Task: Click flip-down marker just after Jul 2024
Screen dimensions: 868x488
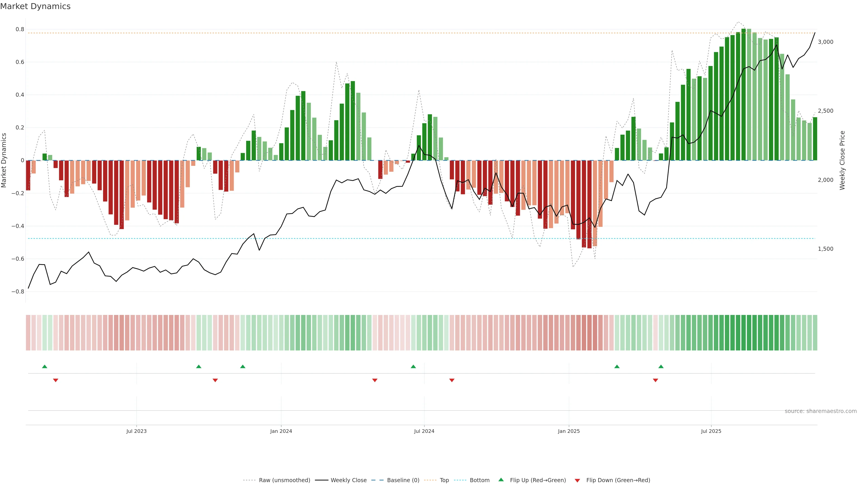Action: click(x=452, y=380)
